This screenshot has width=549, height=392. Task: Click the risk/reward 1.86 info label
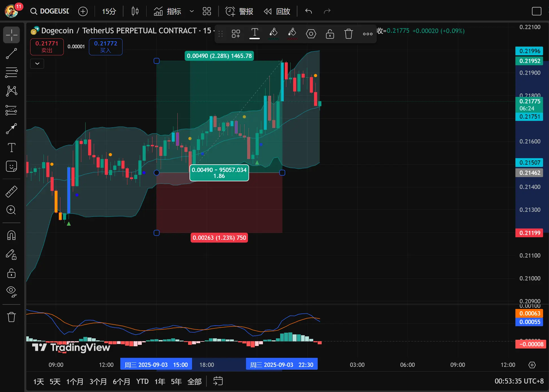pyautogui.click(x=219, y=173)
